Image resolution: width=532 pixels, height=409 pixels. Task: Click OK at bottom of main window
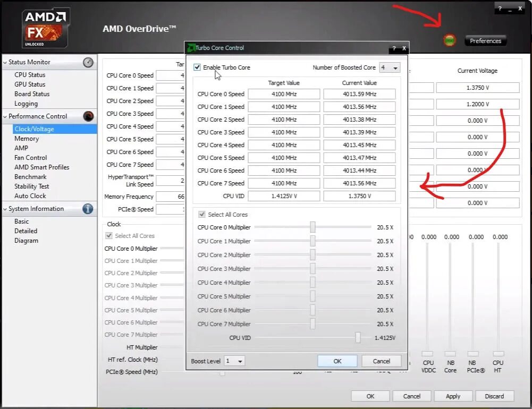pyautogui.click(x=370, y=396)
